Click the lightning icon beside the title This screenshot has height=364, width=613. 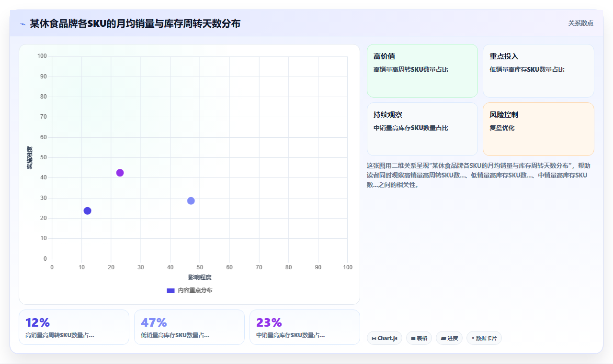(x=23, y=24)
